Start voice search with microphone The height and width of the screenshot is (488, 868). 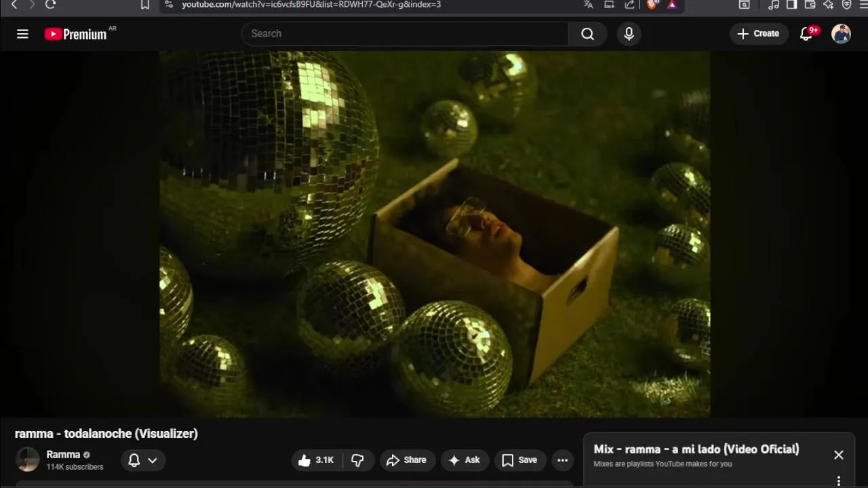click(x=629, y=34)
